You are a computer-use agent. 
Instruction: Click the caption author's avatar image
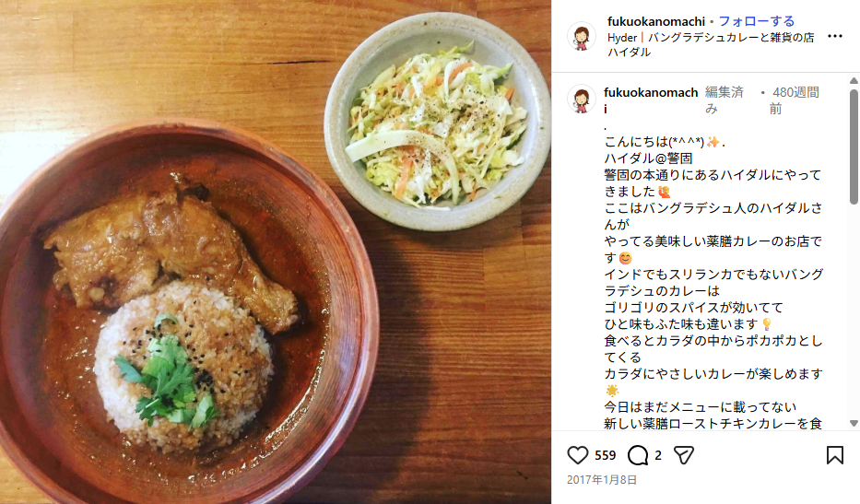point(582,99)
